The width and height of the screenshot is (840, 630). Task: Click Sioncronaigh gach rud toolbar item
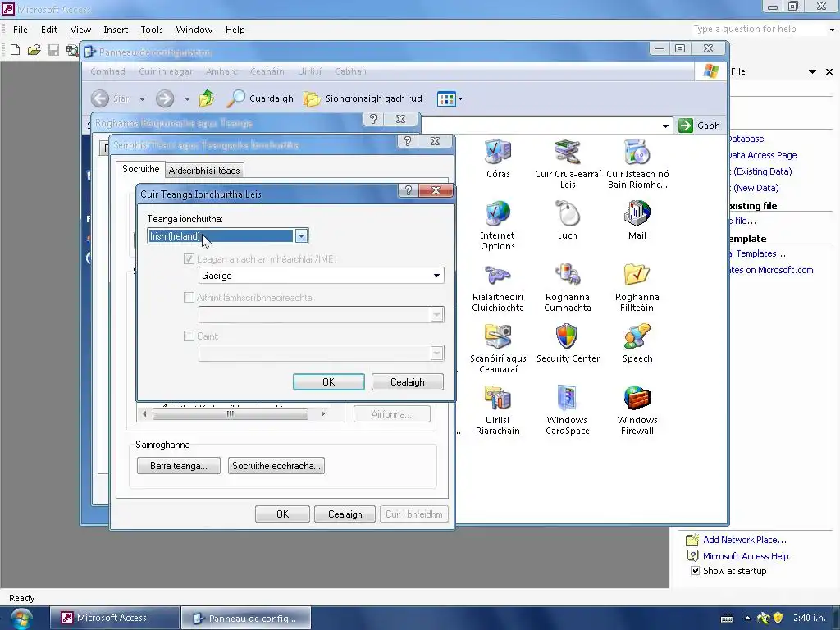[363, 98]
